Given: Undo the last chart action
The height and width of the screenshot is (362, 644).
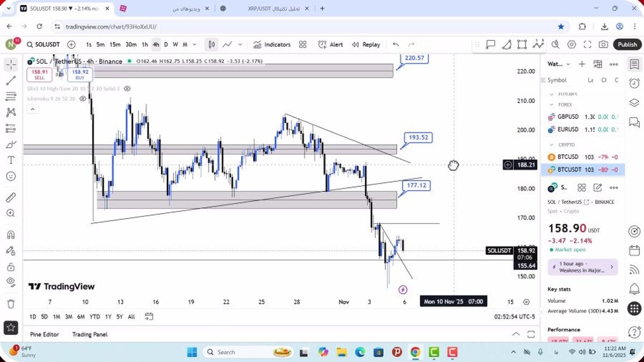Looking at the screenshot, I should coord(396,45).
